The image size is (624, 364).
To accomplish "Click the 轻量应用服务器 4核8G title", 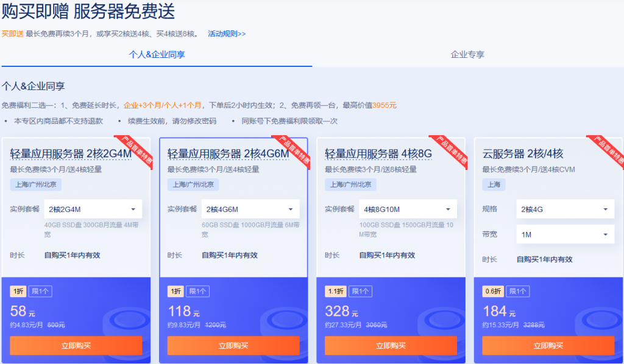I will [378, 154].
